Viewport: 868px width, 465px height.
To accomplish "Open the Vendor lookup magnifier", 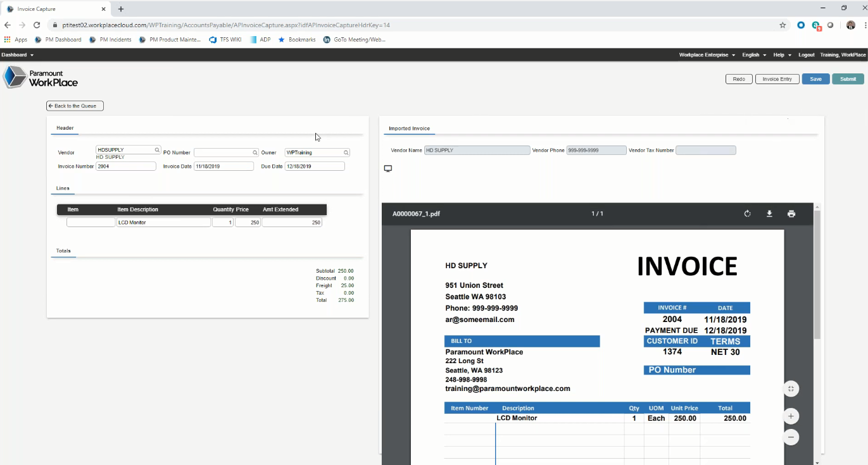I will [x=156, y=150].
